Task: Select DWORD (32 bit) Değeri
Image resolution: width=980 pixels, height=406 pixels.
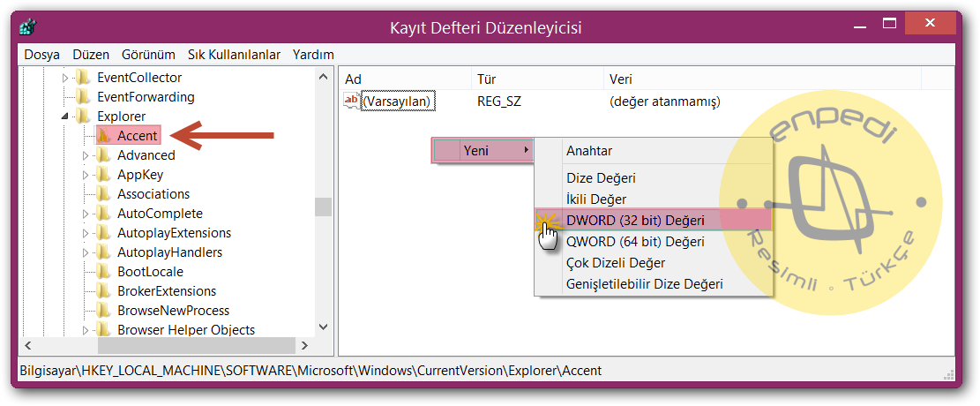Action: click(653, 220)
